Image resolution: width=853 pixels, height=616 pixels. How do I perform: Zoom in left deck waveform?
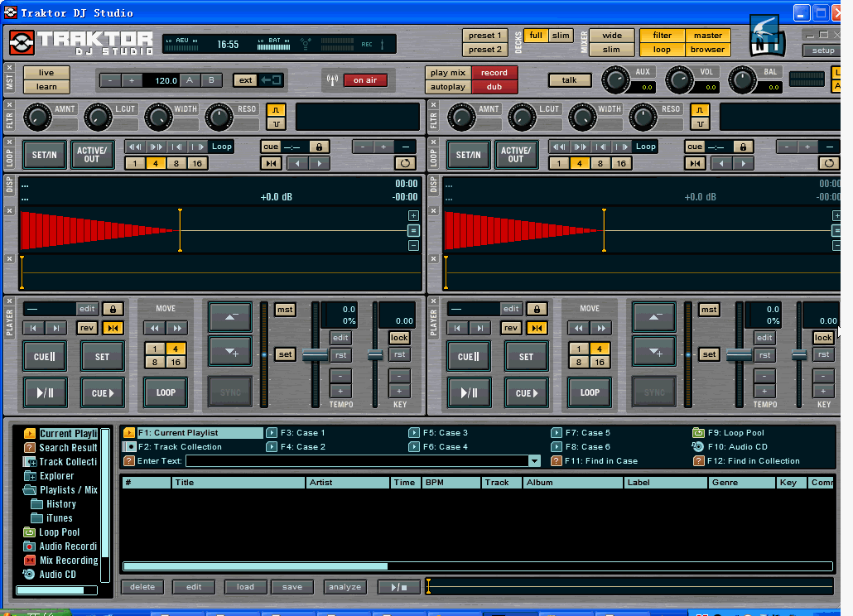pyautogui.click(x=413, y=216)
